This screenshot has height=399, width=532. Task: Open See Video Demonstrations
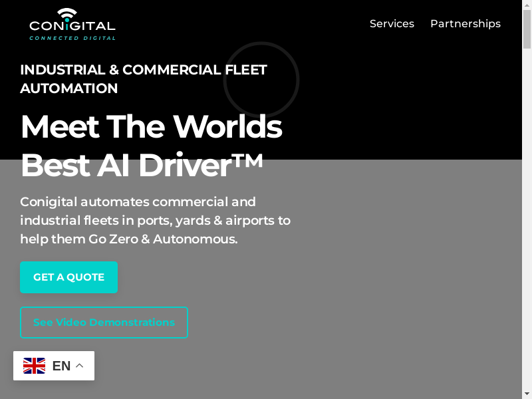click(104, 323)
